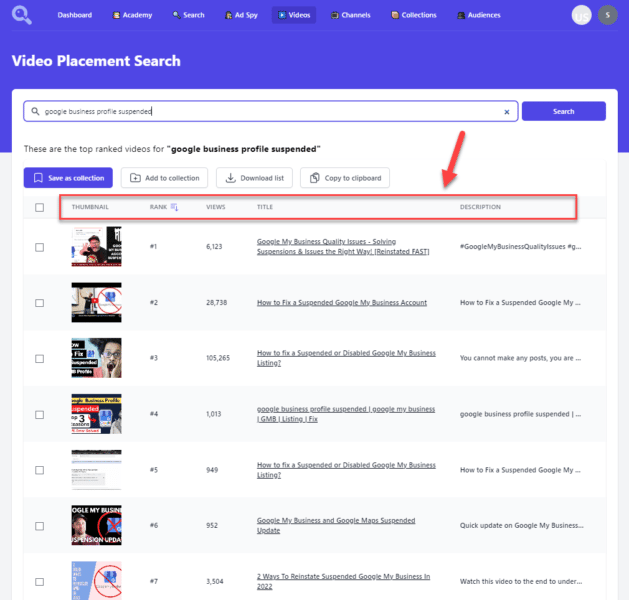Download list of videos
Image resolution: width=629 pixels, height=600 pixels.
(255, 178)
